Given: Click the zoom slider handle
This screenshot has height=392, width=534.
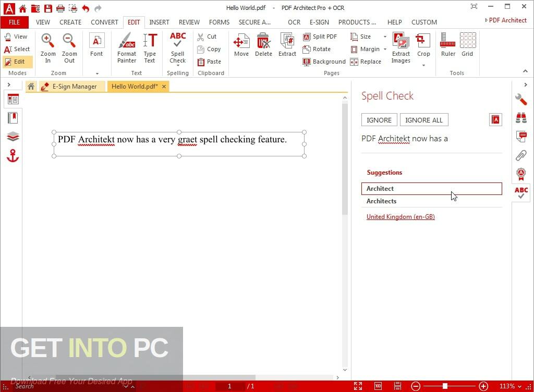Looking at the screenshot, I should pos(445,386).
